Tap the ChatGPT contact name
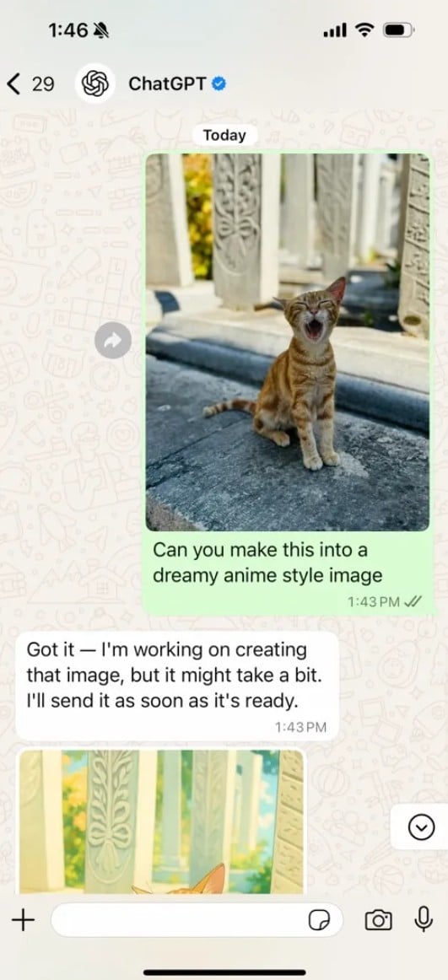The image size is (448, 980). click(x=167, y=83)
